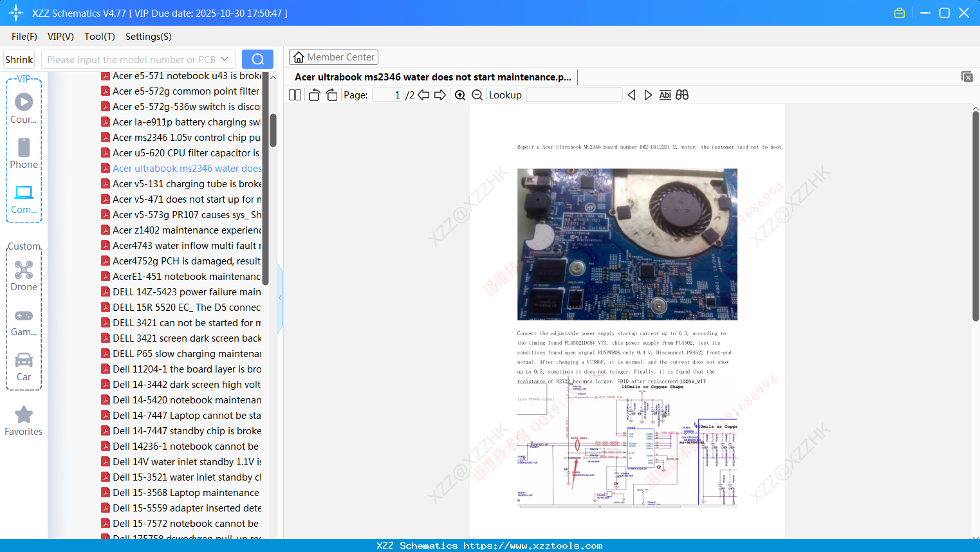Collapse the file list panel handle
The width and height of the screenshot is (980, 552).
tap(280, 298)
